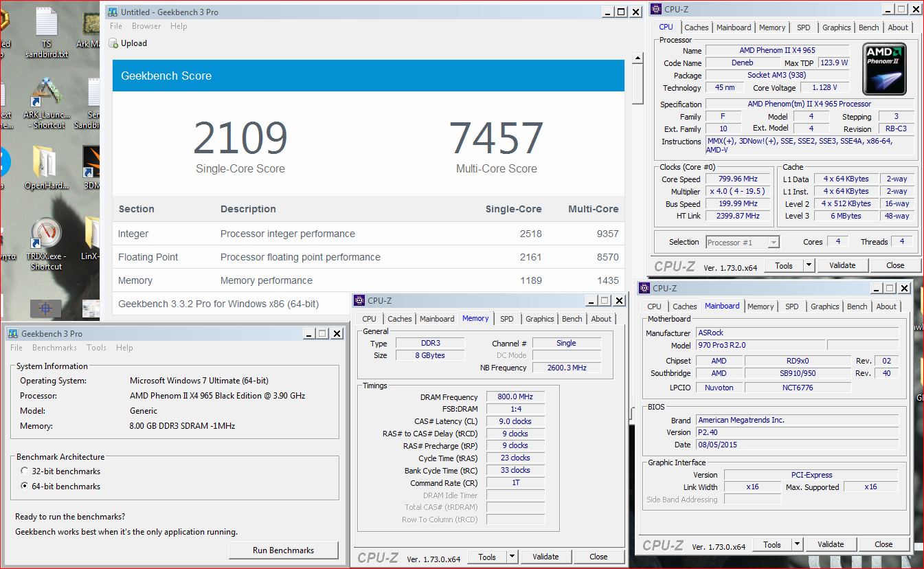Click Validate in CPU-Z Memory window
Image resolution: width=924 pixels, height=569 pixels.
tap(545, 557)
